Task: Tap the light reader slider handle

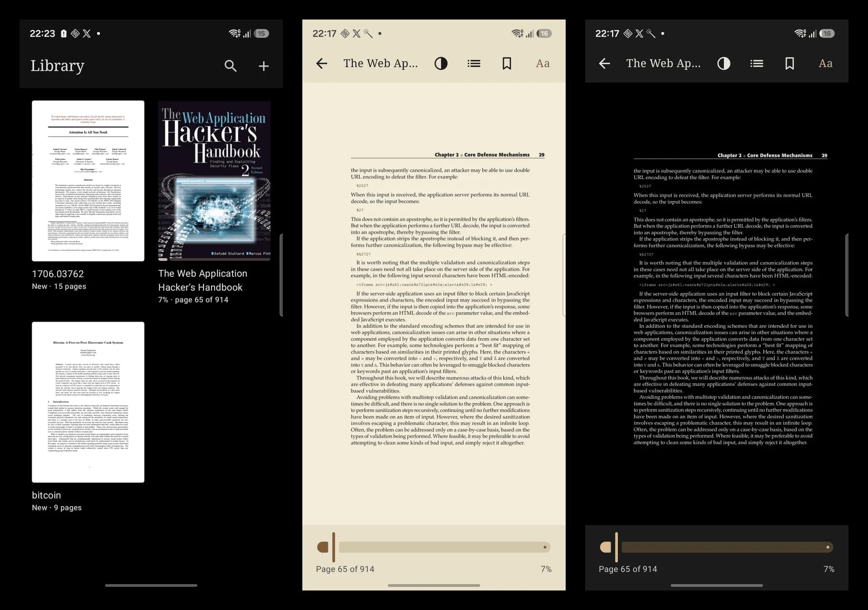Action: [x=334, y=547]
